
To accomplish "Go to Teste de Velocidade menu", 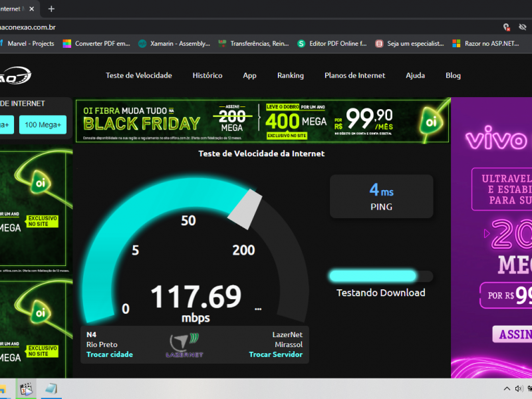I will [x=139, y=75].
